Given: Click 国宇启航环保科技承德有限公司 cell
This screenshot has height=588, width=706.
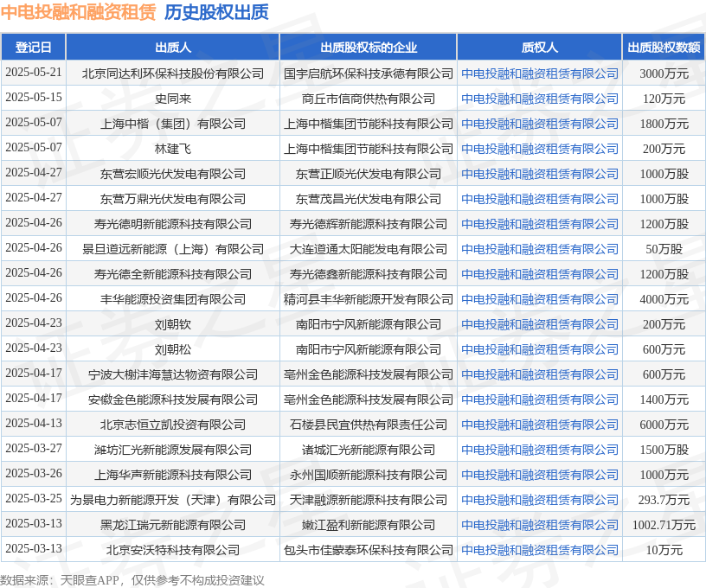Looking at the screenshot, I should pyautogui.click(x=369, y=73).
